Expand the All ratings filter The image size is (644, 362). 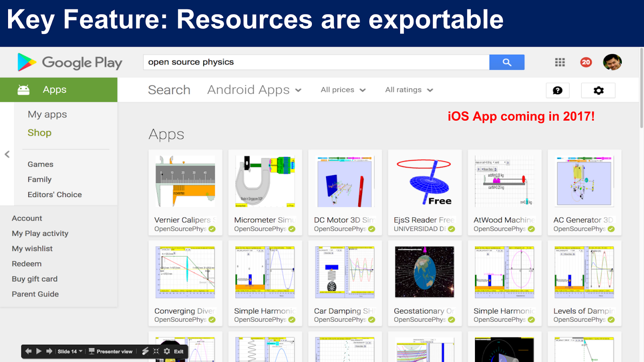pyautogui.click(x=409, y=90)
